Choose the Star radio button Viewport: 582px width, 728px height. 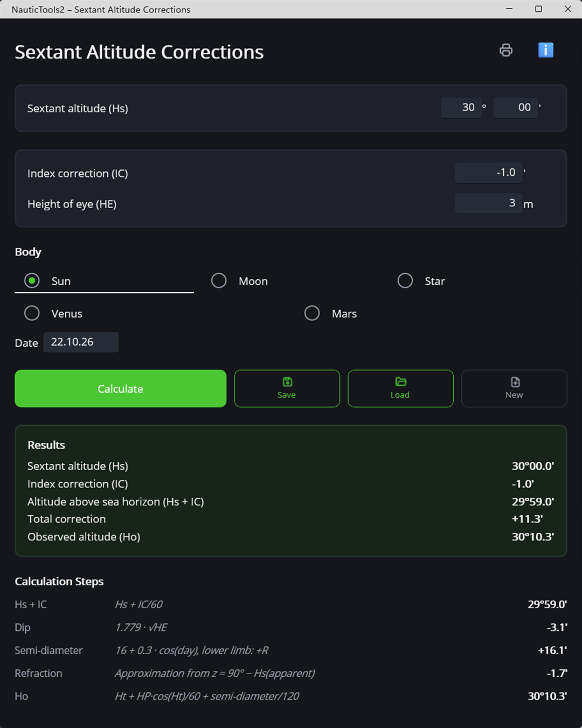click(x=405, y=281)
